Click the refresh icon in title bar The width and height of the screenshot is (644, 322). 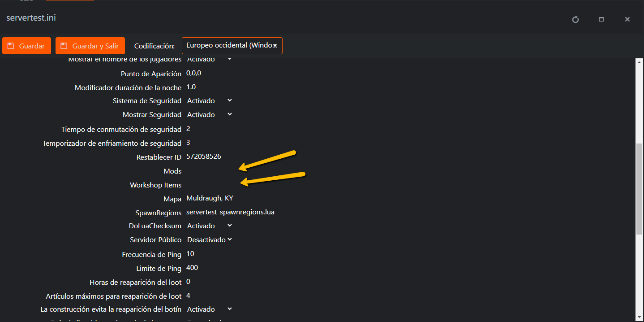pos(575,19)
